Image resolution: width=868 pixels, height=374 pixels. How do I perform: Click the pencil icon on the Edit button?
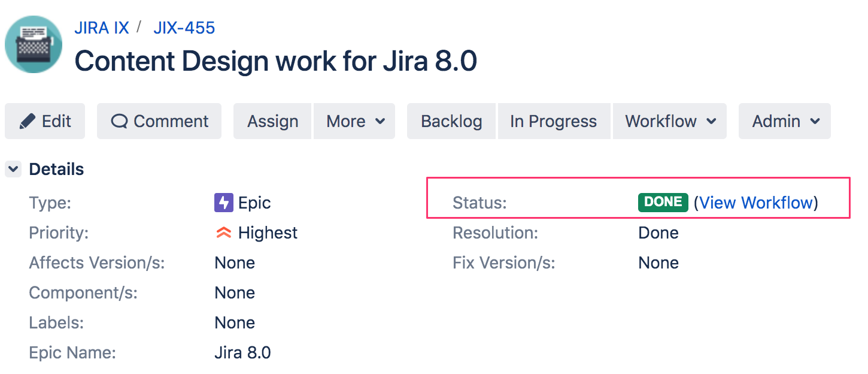[27, 121]
